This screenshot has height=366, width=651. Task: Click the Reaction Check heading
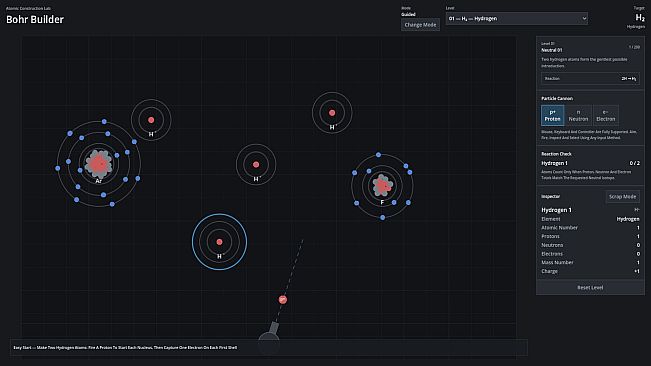(x=556, y=154)
